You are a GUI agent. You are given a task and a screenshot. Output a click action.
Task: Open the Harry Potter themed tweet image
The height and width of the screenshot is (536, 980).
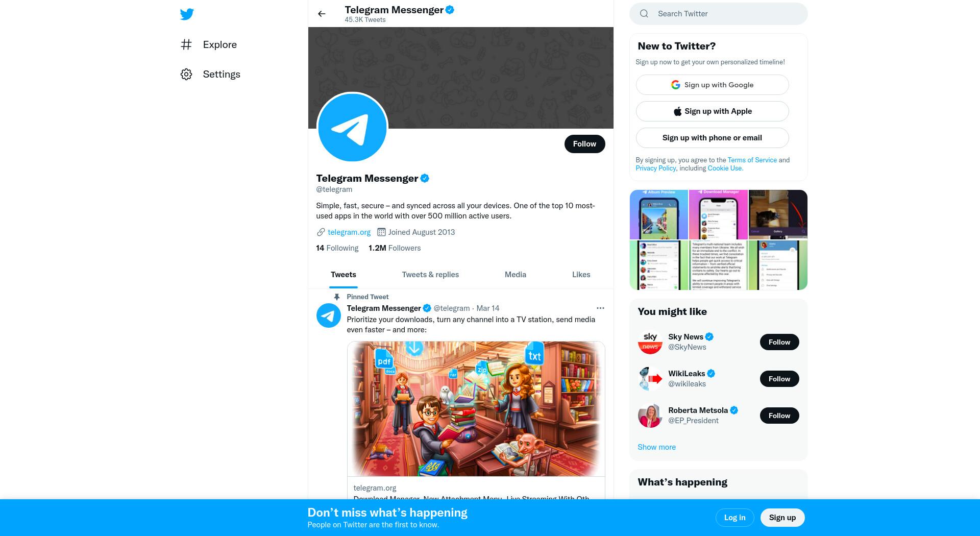[x=476, y=409]
